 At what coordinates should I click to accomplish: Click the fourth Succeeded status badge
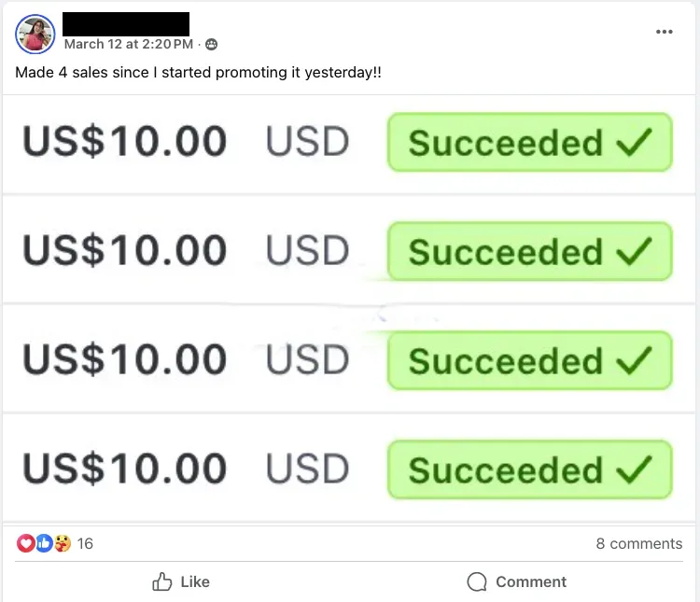click(x=530, y=469)
